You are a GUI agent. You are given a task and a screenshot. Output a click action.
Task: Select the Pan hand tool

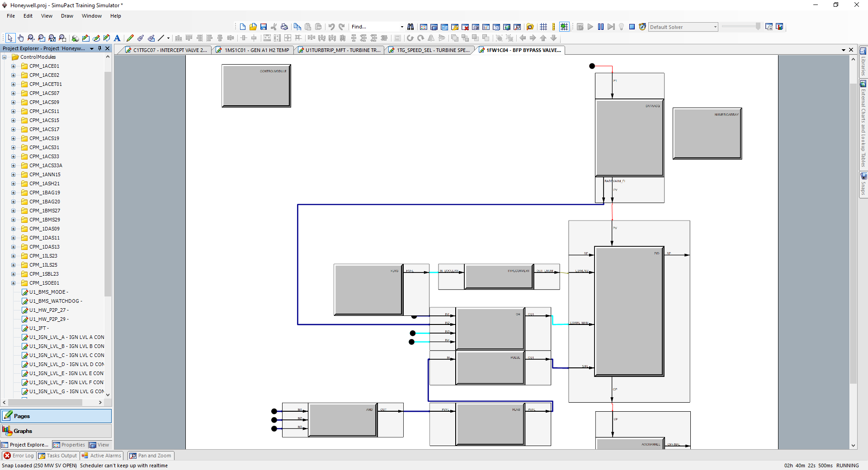click(20, 38)
